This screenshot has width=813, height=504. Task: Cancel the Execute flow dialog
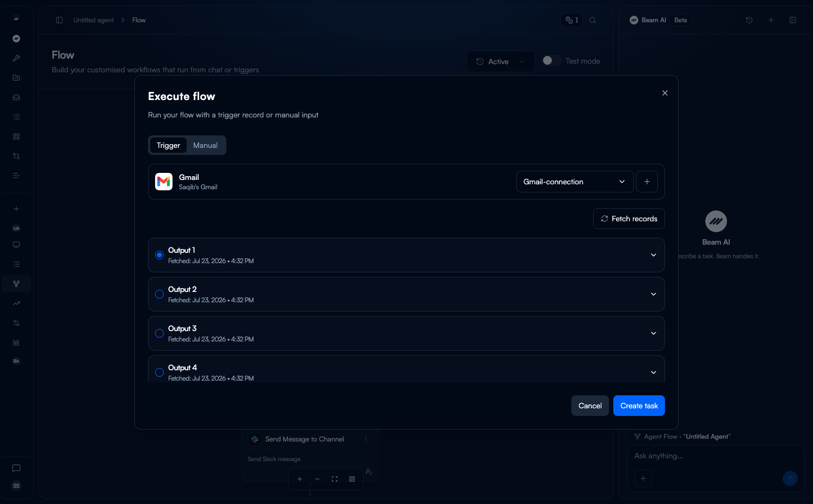point(590,406)
